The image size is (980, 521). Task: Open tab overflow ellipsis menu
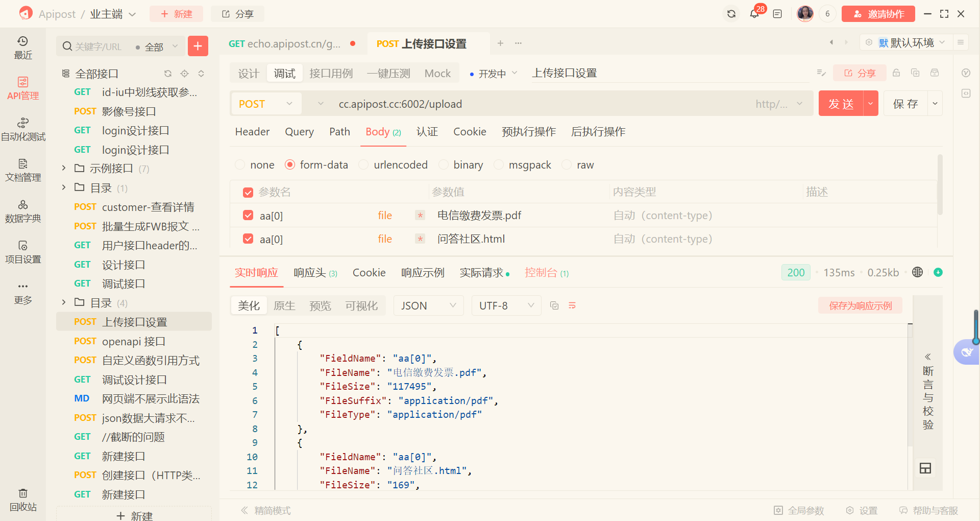519,43
